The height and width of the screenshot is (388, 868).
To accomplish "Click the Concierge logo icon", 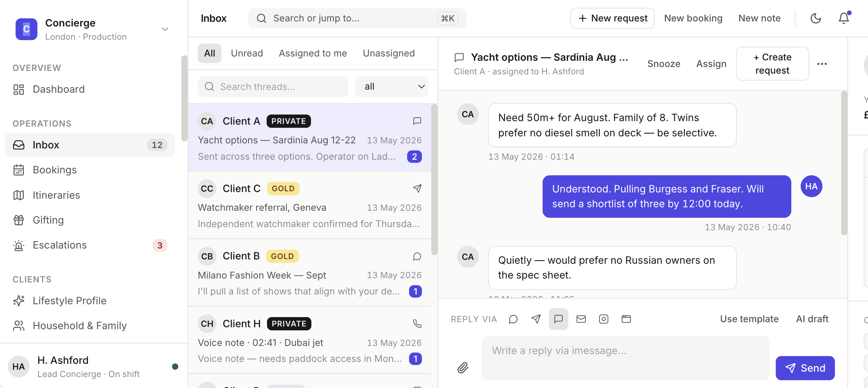I will (x=26, y=29).
